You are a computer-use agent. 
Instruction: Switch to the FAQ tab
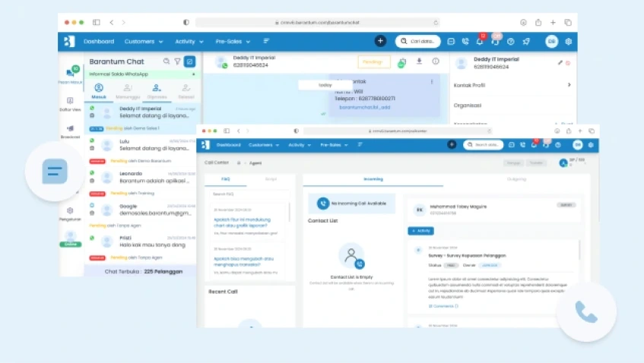click(226, 179)
